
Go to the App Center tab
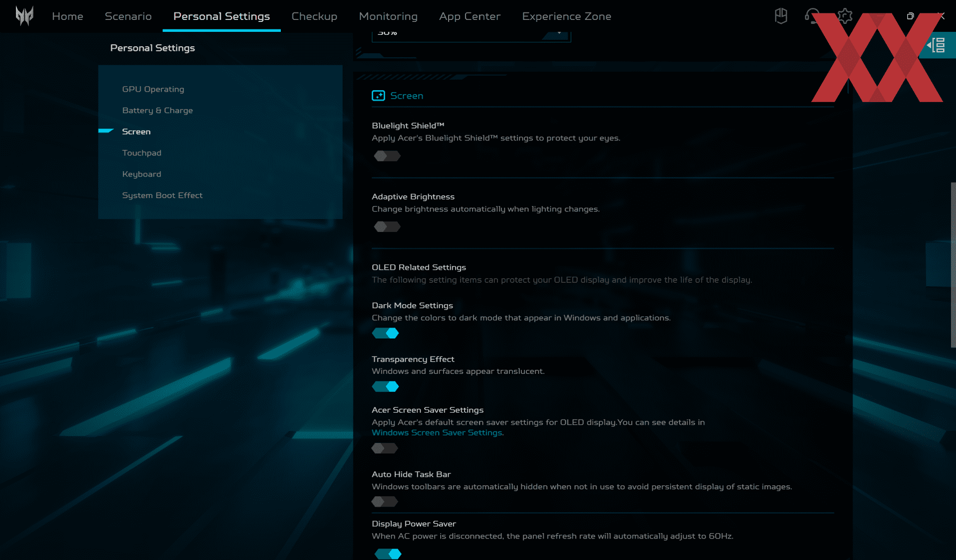coord(470,16)
